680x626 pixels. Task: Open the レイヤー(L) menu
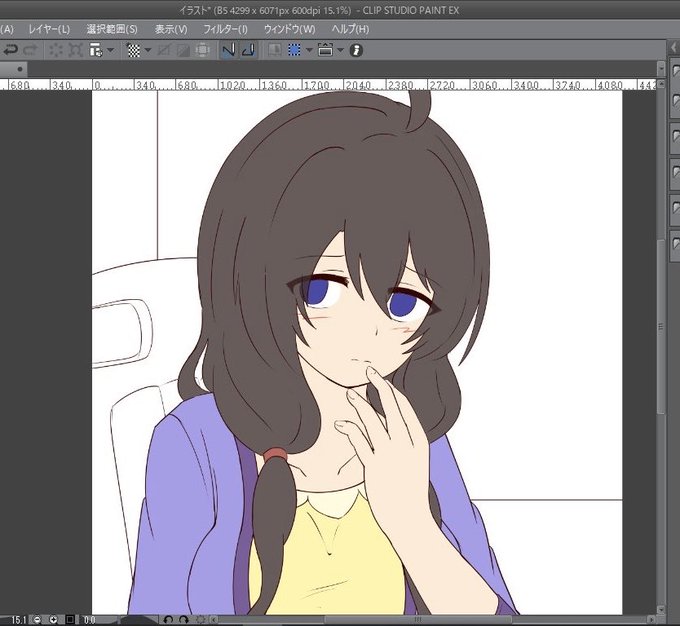point(49,29)
